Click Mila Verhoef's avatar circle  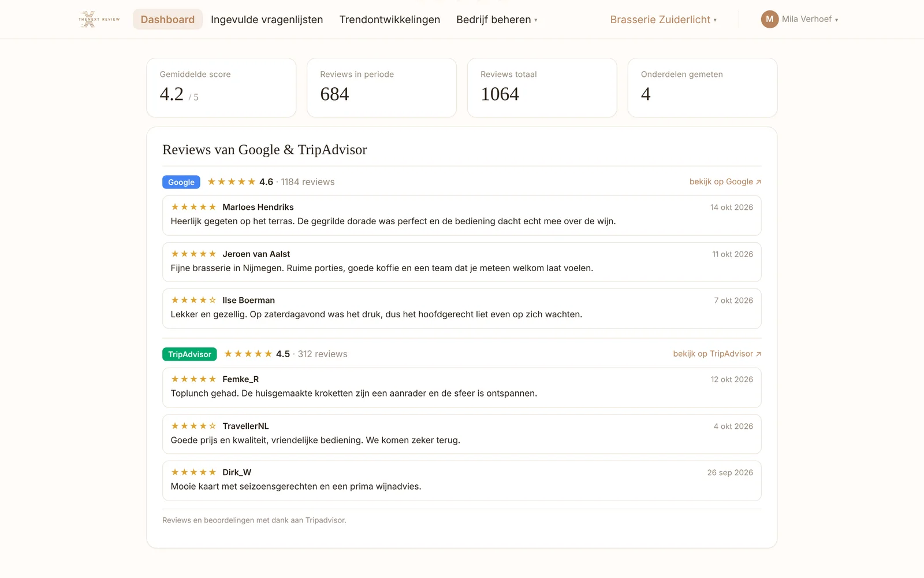[x=770, y=19]
